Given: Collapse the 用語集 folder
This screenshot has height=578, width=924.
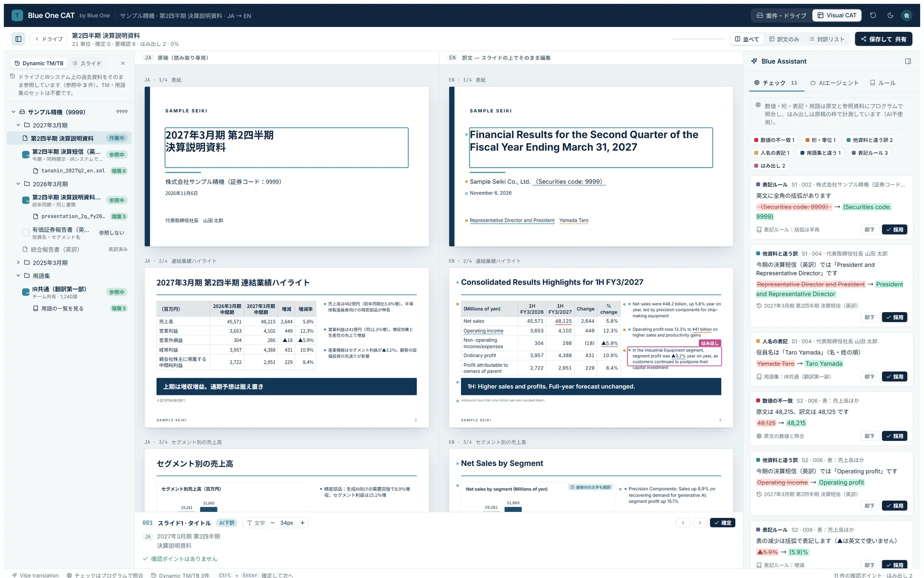Looking at the screenshot, I should (x=18, y=276).
